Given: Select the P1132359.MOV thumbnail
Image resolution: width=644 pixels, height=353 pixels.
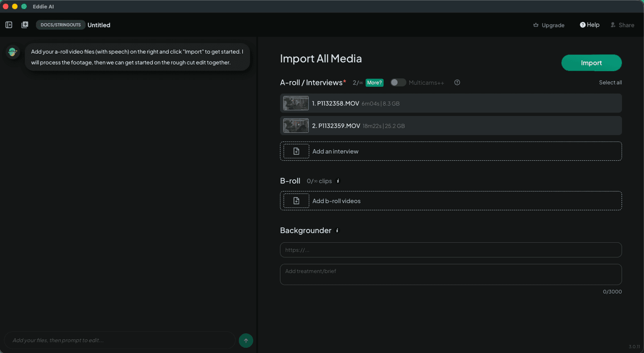Looking at the screenshot, I should pyautogui.click(x=296, y=125).
